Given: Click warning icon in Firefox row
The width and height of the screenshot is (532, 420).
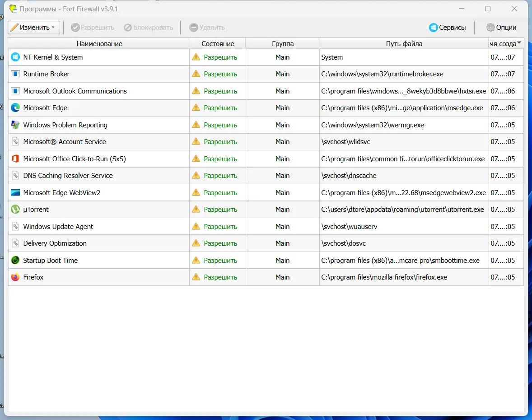Looking at the screenshot, I should (x=196, y=277).
